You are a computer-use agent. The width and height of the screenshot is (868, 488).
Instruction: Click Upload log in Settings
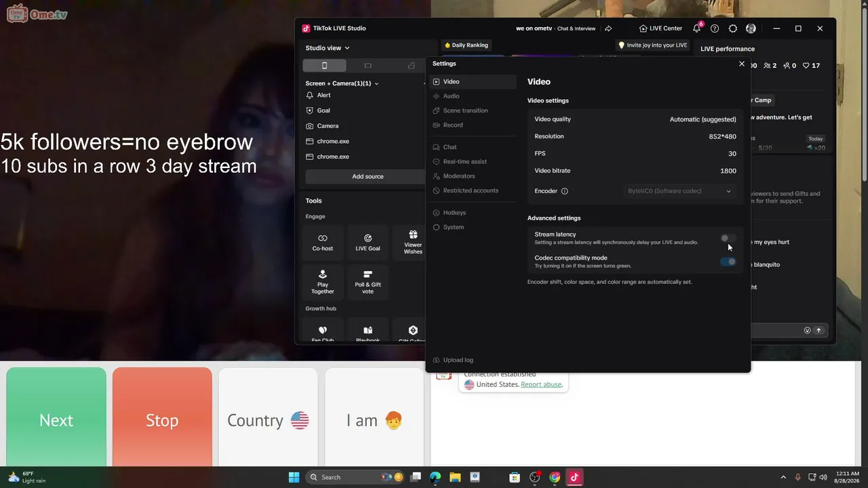pos(454,360)
